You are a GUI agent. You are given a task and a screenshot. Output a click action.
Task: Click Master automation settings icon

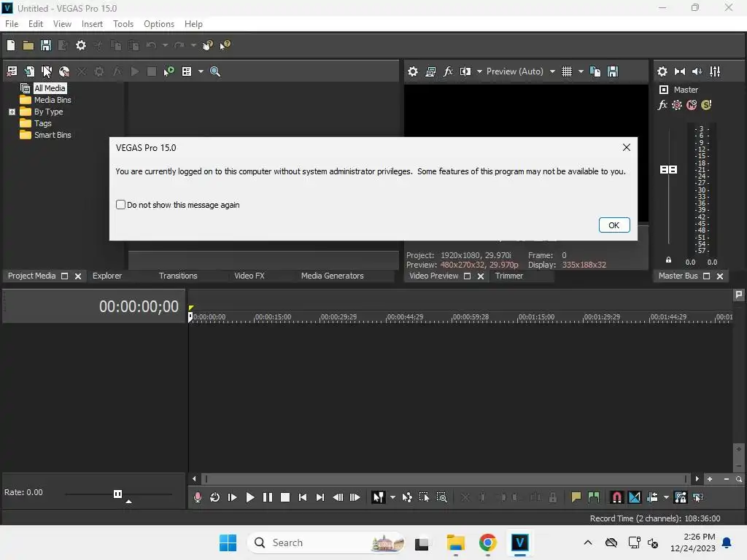point(676,105)
